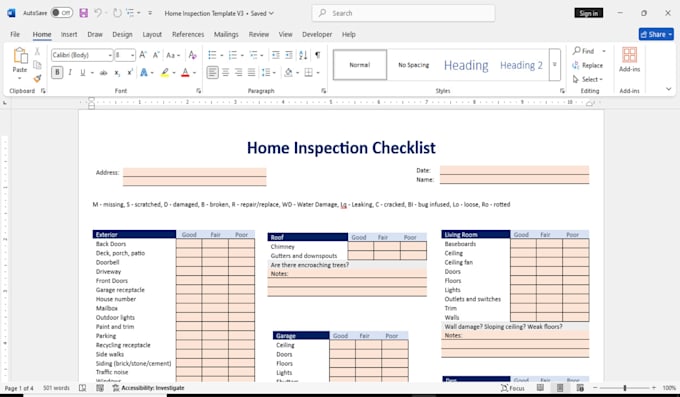The width and height of the screenshot is (680, 397).
Task: Click the Share button
Action: point(656,34)
